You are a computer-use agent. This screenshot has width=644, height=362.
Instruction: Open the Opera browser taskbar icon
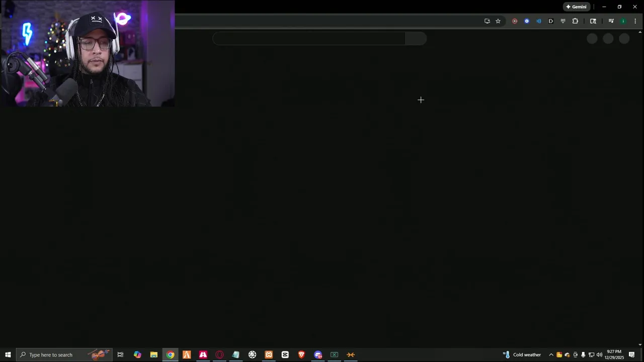click(219, 355)
